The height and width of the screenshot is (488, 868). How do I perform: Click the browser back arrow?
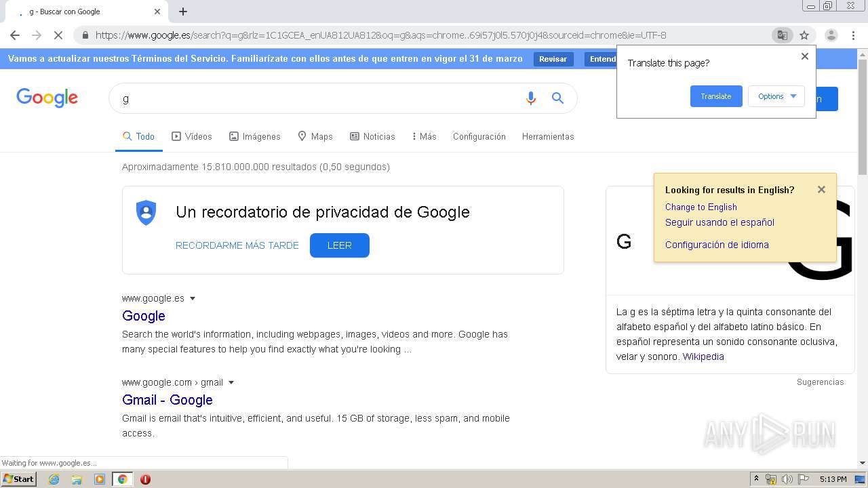(15, 35)
